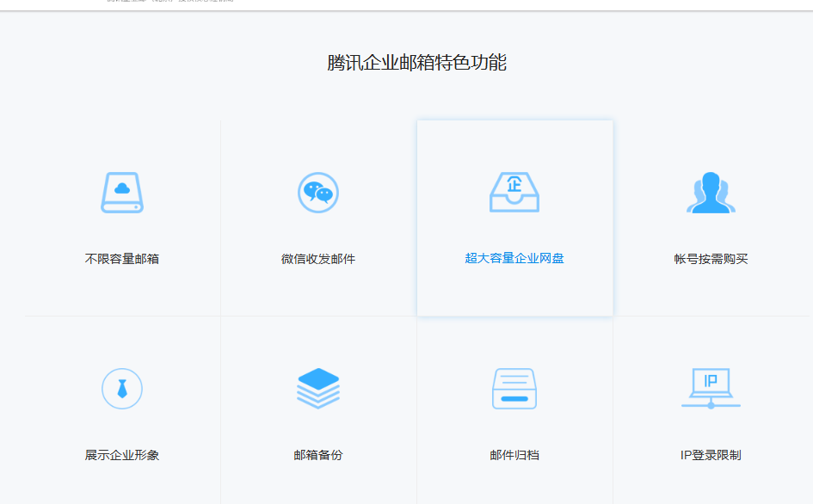
Task: Open the 超大容量企业网盘 feature card
Action: [x=514, y=218]
